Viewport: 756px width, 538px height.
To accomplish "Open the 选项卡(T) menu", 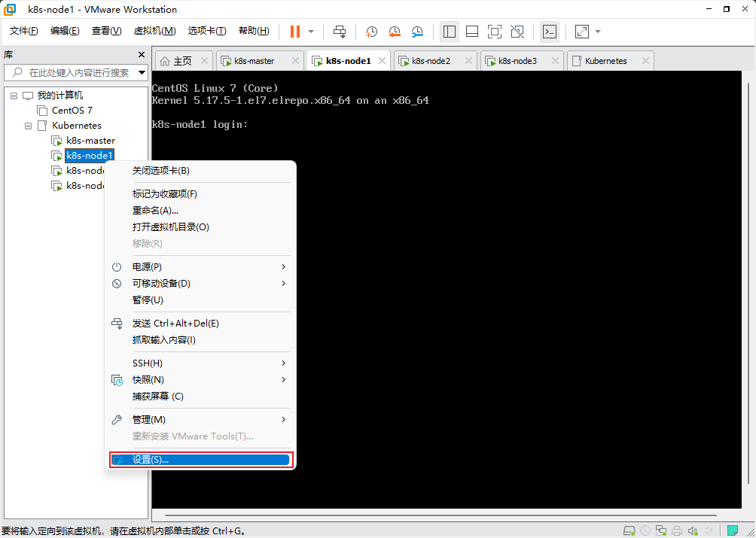I will [x=207, y=31].
